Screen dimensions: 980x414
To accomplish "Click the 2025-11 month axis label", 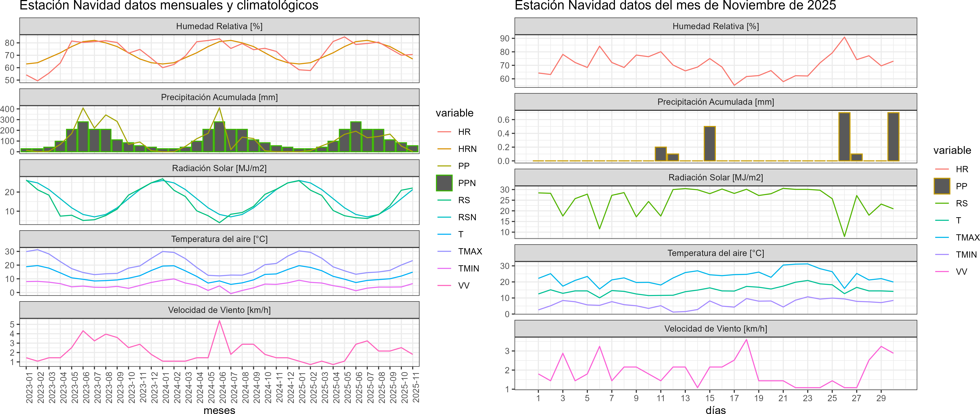I will 415,387.
